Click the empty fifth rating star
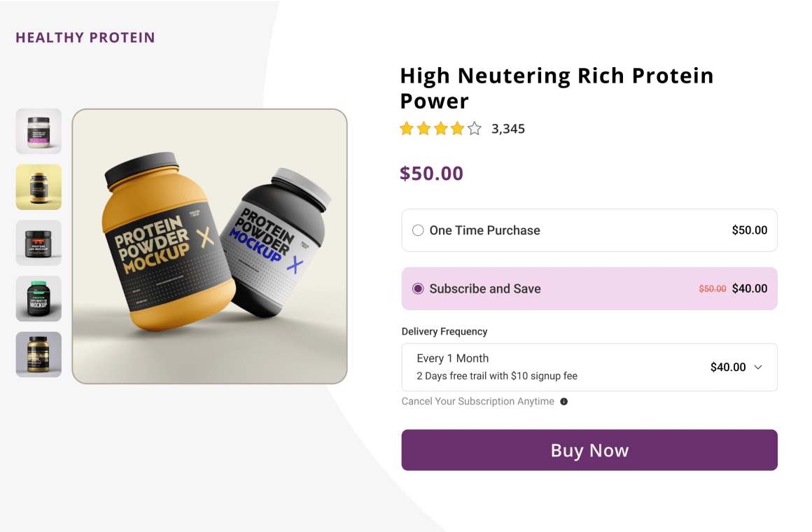The width and height of the screenshot is (812, 532). tap(474, 128)
